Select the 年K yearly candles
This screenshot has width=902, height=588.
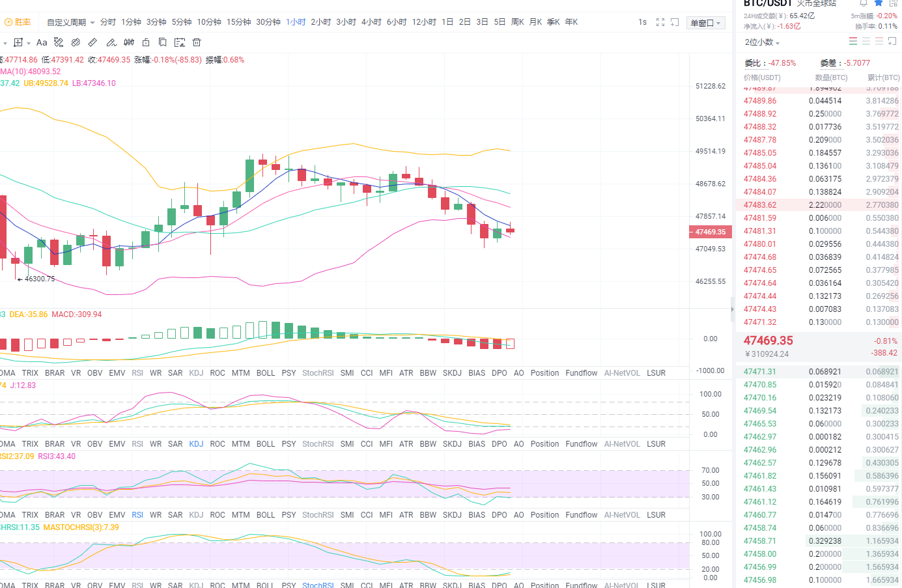[571, 22]
